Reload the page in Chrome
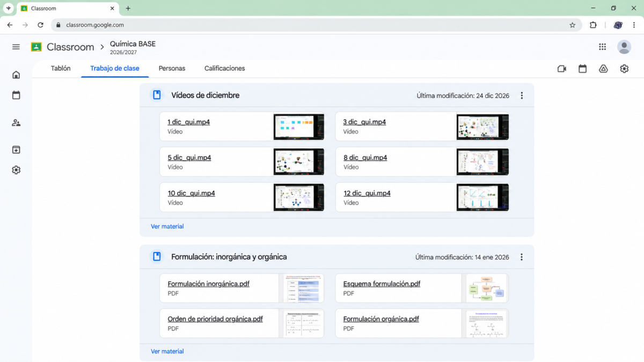This screenshot has width=644, height=362. pyautogui.click(x=40, y=25)
